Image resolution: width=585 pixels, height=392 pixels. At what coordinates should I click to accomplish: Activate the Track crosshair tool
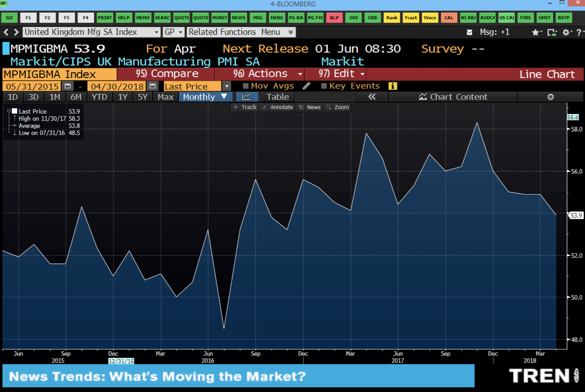click(245, 107)
